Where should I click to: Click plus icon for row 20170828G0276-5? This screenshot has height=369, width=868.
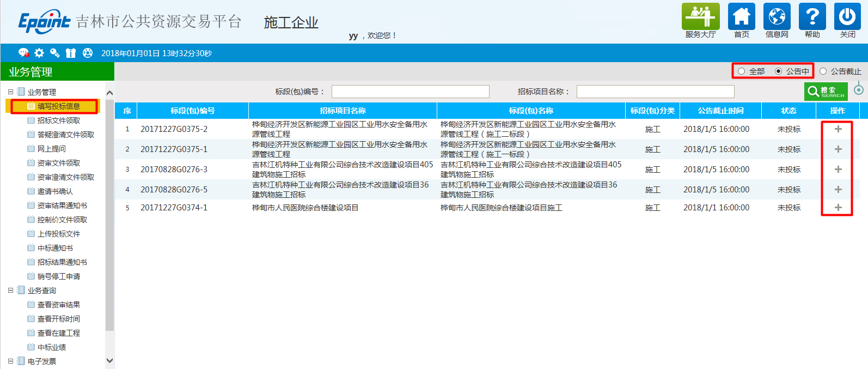tap(838, 190)
